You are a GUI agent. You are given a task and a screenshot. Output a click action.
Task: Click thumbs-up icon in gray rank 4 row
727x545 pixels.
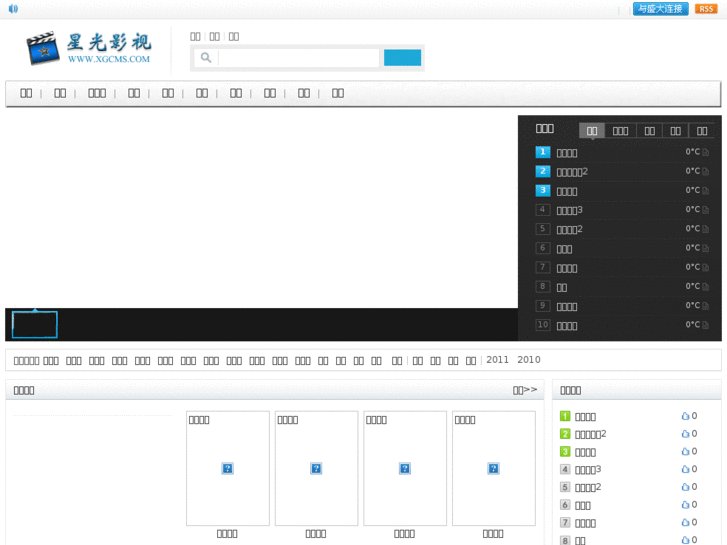point(685,469)
